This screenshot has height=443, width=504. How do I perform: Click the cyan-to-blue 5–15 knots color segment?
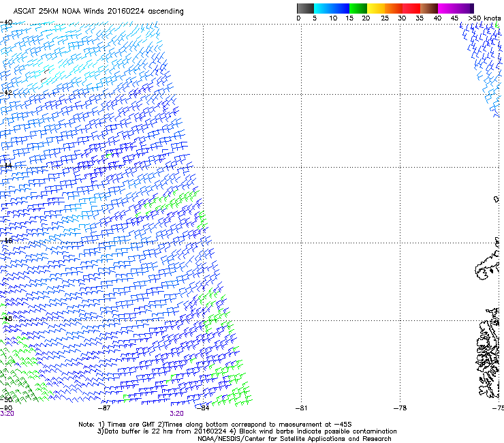332,8
